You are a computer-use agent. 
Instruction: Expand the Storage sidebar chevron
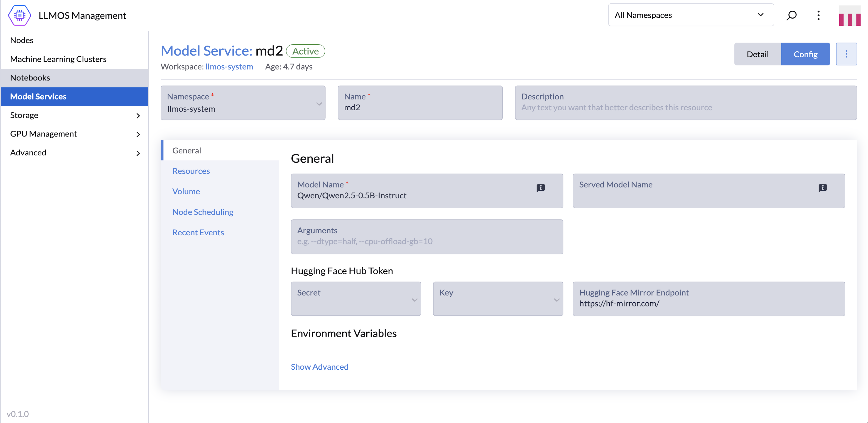pyautogui.click(x=138, y=116)
